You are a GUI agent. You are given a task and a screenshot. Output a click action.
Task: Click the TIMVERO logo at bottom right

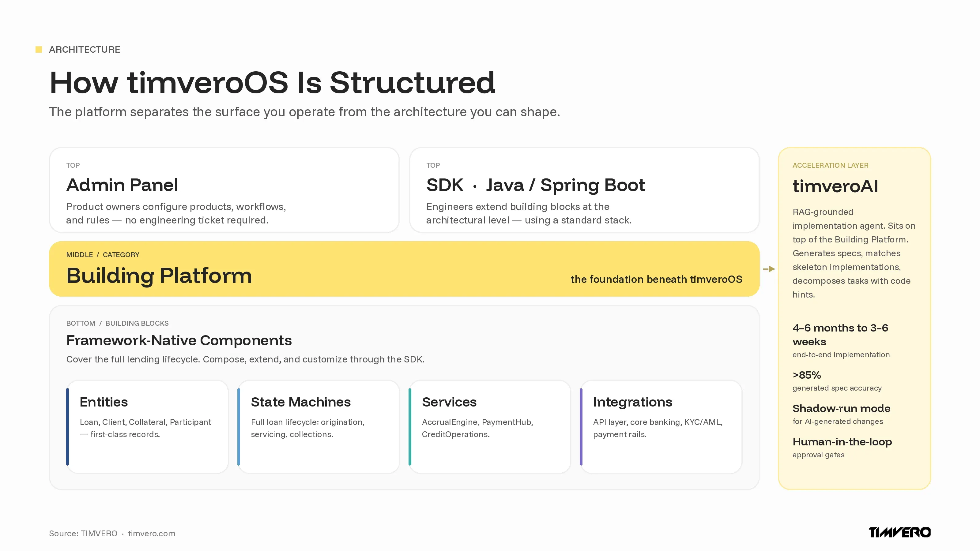pos(899,532)
